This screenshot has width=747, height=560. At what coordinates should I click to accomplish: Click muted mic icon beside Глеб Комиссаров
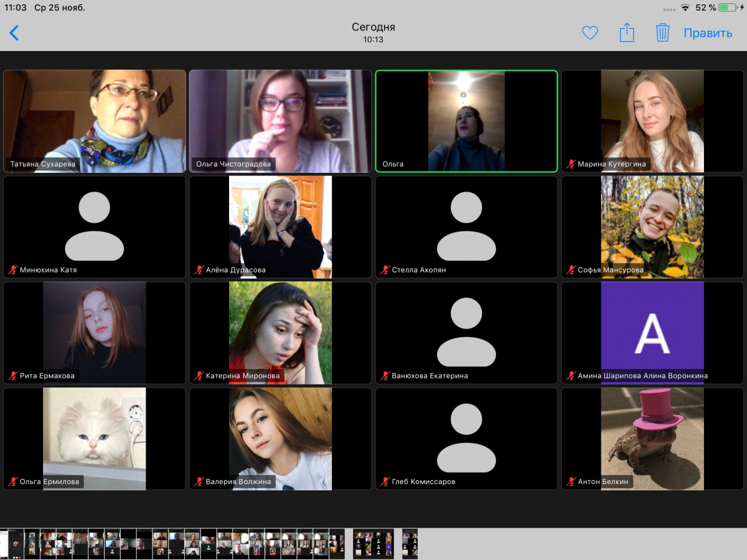(x=385, y=482)
